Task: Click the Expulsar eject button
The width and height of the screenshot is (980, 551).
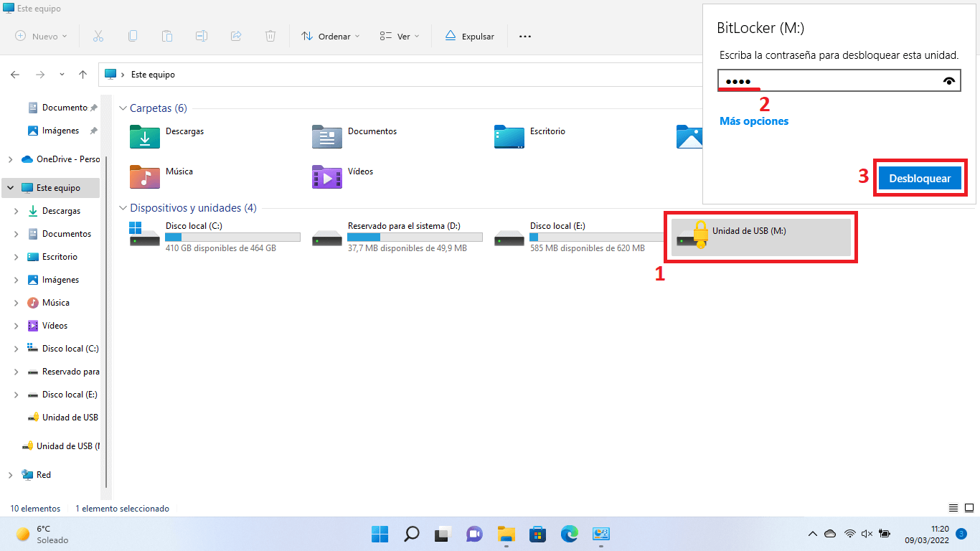Action: click(x=470, y=36)
